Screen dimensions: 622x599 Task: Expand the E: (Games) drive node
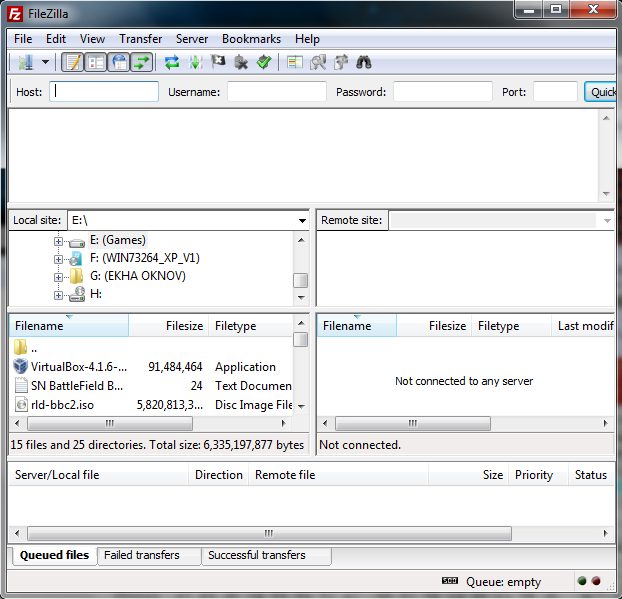58,241
